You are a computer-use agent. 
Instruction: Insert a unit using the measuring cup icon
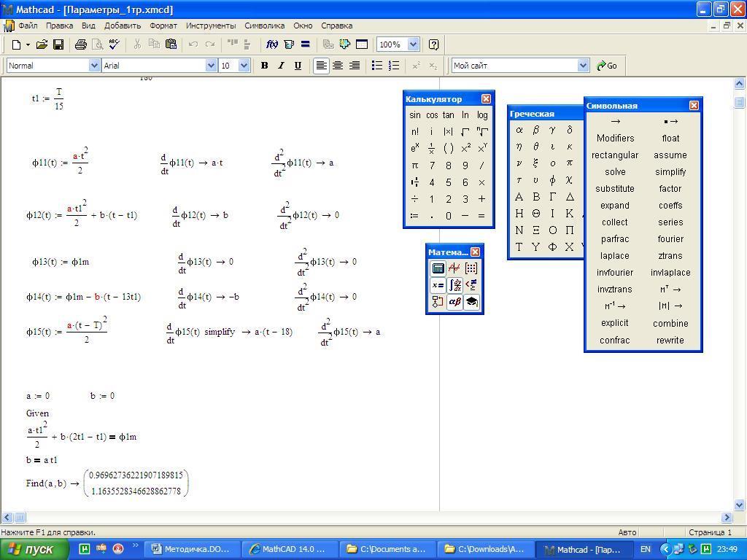click(x=289, y=44)
